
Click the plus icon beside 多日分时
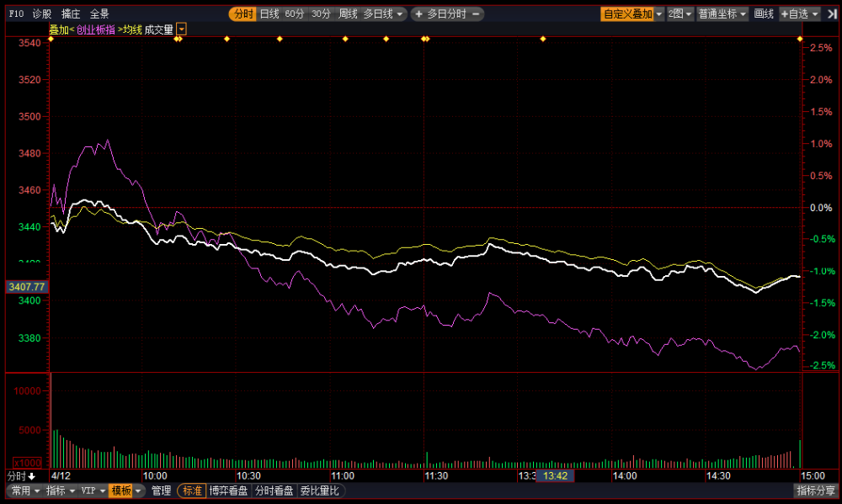click(418, 14)
